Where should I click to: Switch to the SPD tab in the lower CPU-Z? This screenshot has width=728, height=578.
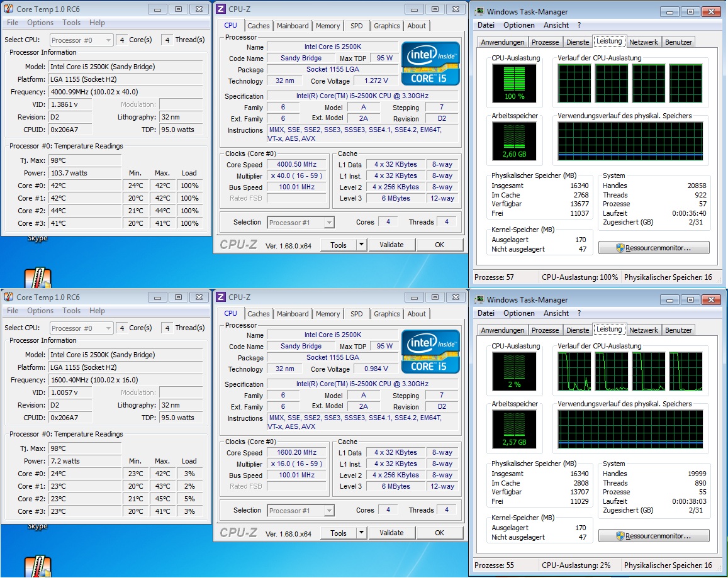(x=357, y=313)
